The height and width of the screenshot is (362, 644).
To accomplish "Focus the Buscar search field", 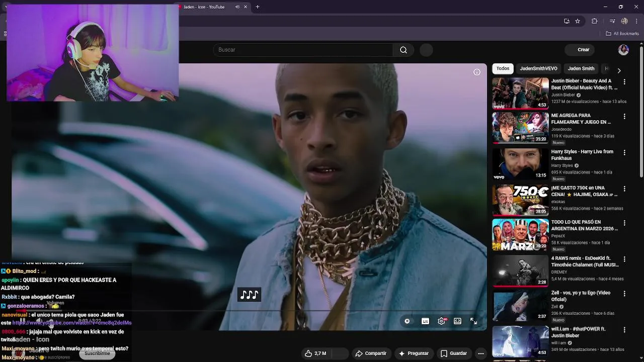I will click(x=303, y=50).
